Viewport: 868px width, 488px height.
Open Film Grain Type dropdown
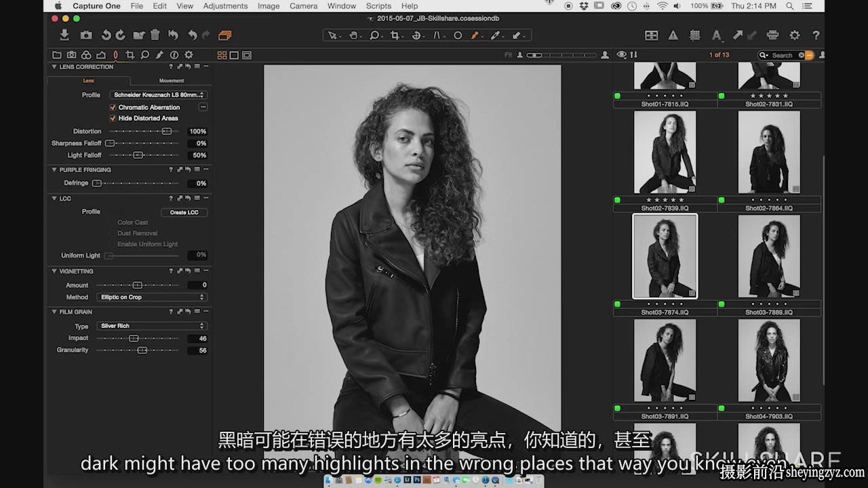[152, 326]
